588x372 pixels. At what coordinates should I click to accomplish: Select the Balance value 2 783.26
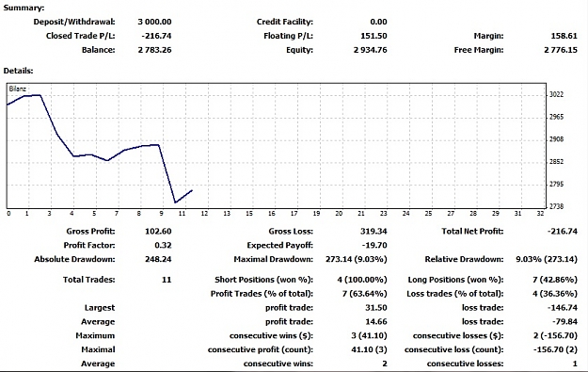click(x=154, y=50)
